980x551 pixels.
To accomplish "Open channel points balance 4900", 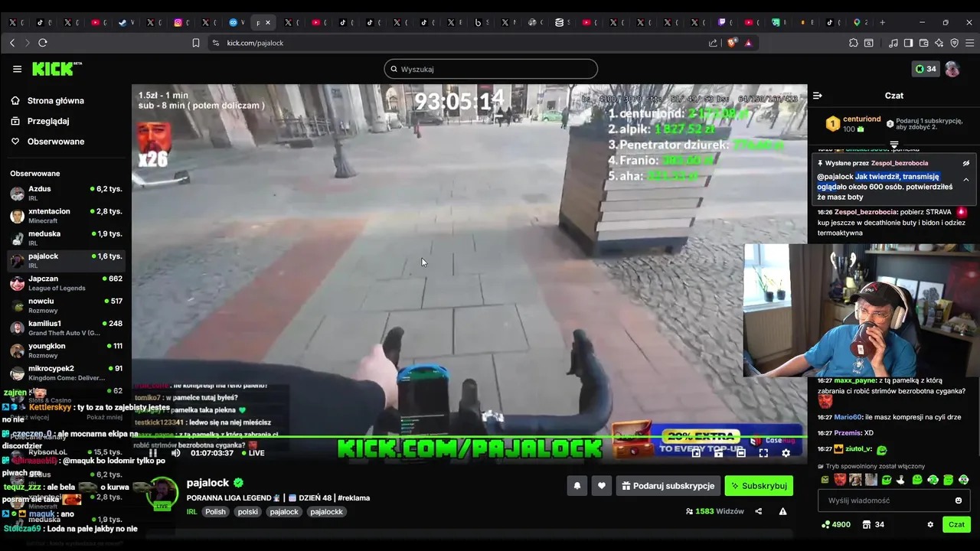I will [835, 524].
